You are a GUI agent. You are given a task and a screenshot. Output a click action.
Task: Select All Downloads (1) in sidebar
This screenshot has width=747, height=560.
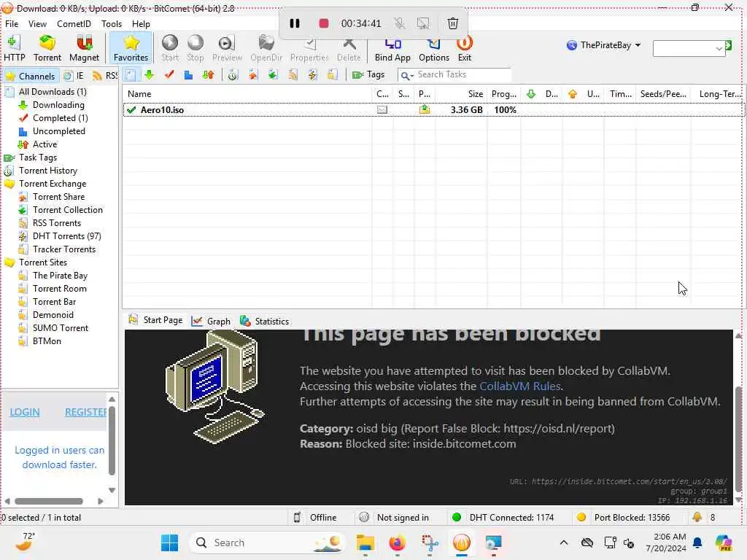click(x=53, y=92)
